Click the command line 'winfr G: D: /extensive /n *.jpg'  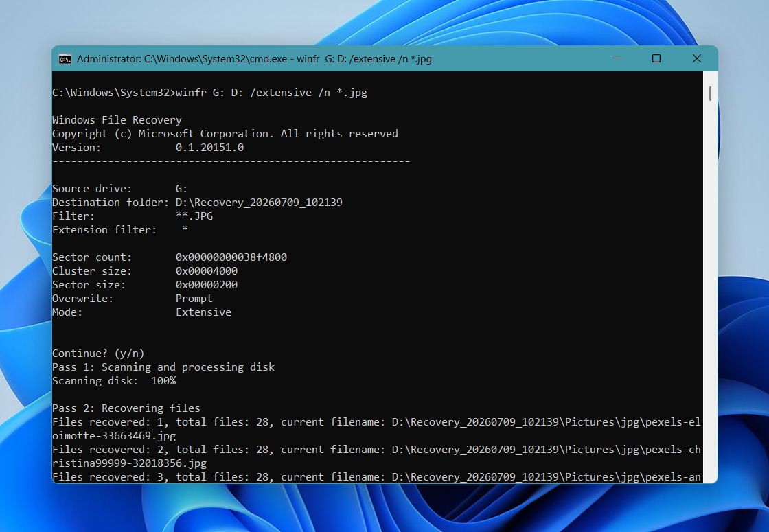pyautogui.click(x=271, y=93)
